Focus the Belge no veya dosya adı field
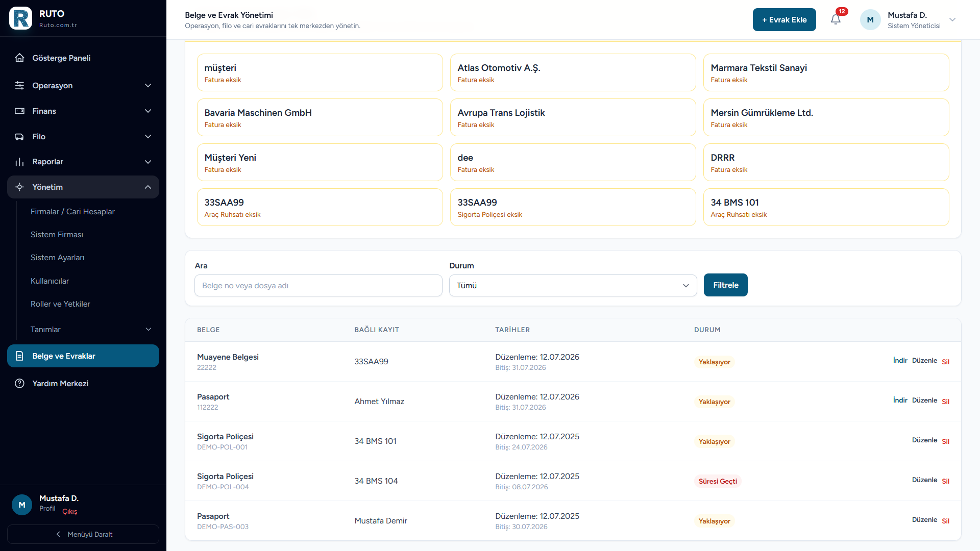Screen dimensions: 980x551 (318, 285)
